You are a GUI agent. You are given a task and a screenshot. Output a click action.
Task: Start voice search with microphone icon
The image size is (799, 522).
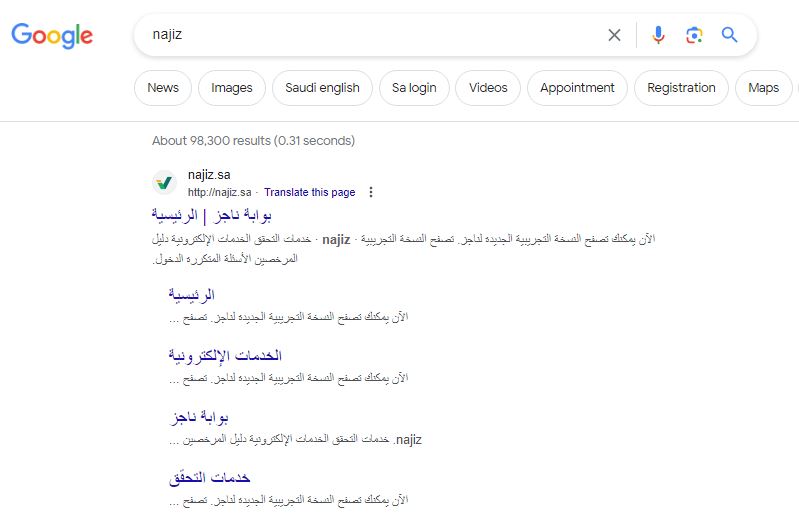point(658,35)
